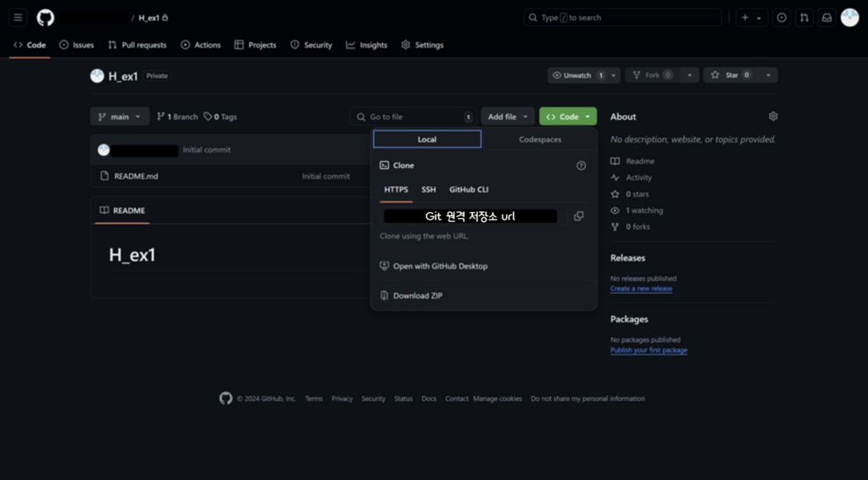
Task: Open the Privacy footer link
Action: point(342,399)
